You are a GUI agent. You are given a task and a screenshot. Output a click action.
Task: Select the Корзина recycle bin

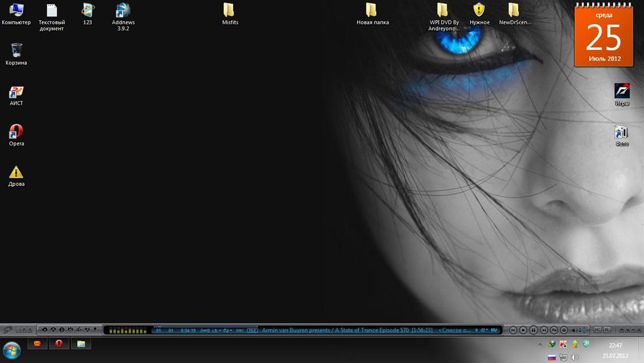pyautogui.click(x=16, y=54)
